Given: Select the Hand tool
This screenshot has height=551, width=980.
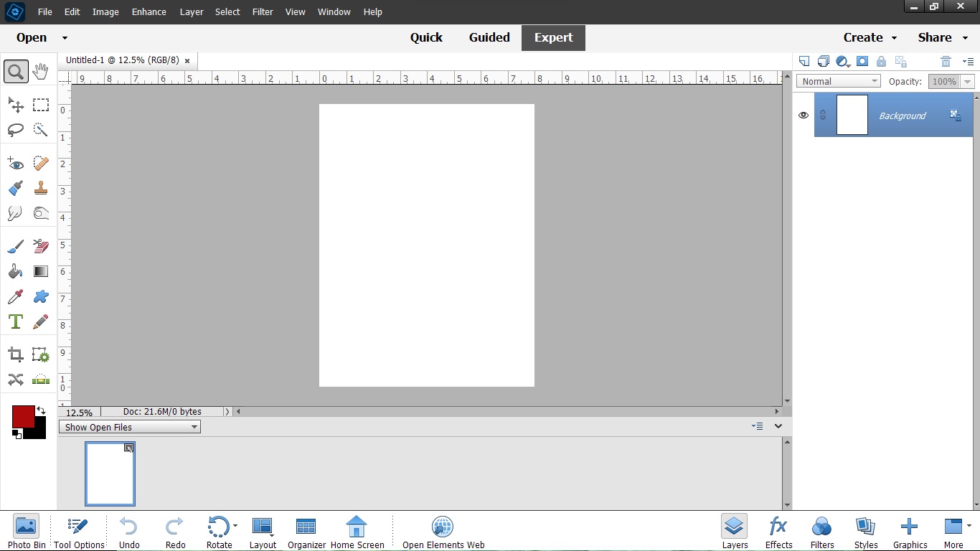Looking at the screenshot, I should tap(41, 71).
